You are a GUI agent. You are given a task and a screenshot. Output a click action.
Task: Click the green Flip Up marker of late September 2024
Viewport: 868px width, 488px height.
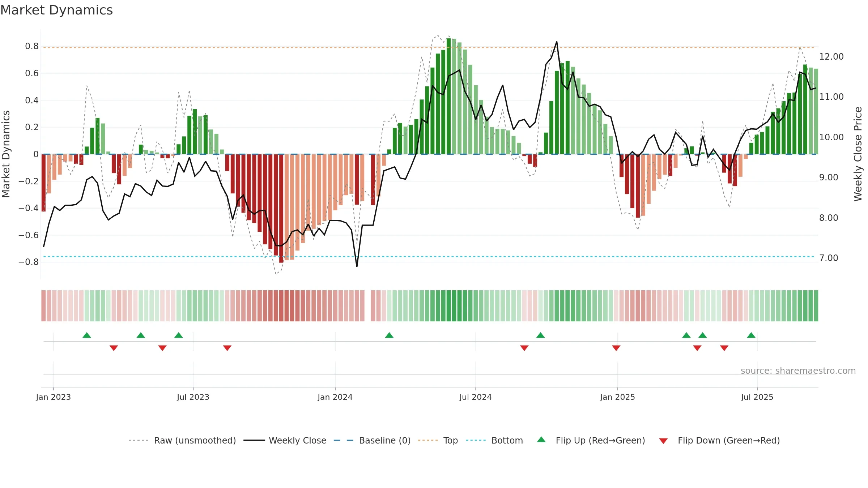(541, 335)
